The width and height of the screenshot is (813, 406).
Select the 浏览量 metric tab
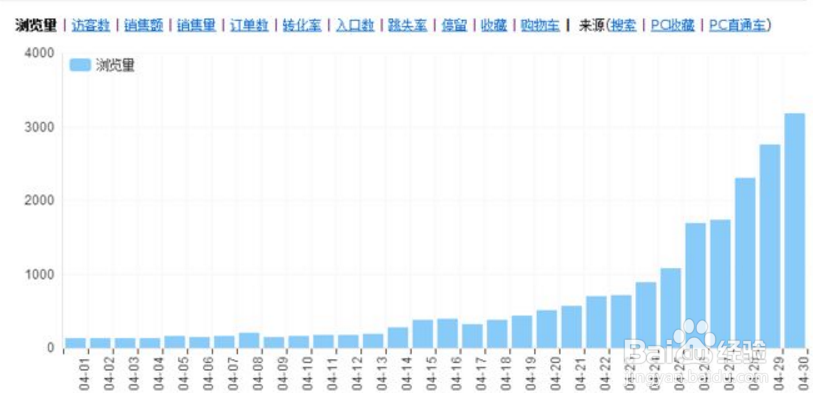click(36, 25)
